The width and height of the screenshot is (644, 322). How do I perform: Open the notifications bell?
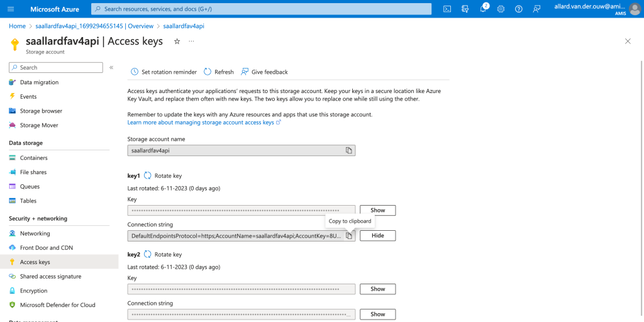click(484, 9)
